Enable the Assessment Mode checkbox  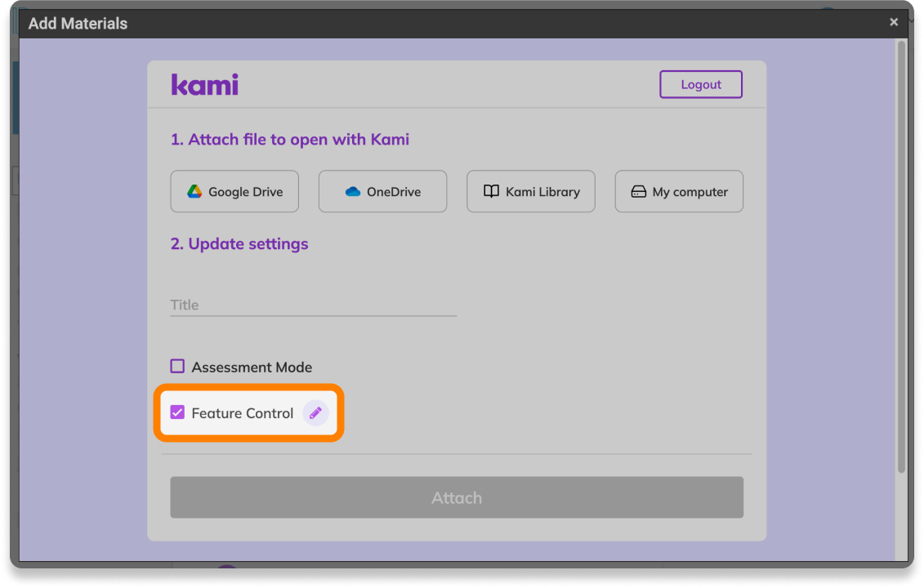tap(177, 367)
